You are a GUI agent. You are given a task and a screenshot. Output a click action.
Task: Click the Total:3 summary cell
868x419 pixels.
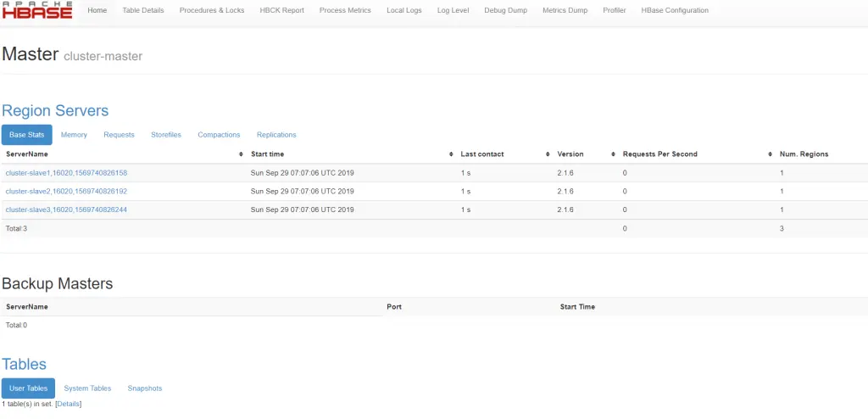click(17, 228)
